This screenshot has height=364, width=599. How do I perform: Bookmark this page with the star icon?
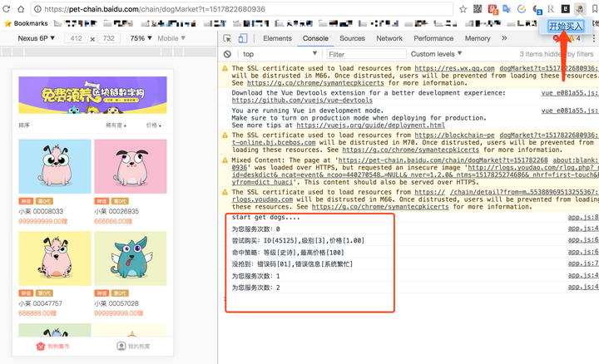tap(463, 9)
